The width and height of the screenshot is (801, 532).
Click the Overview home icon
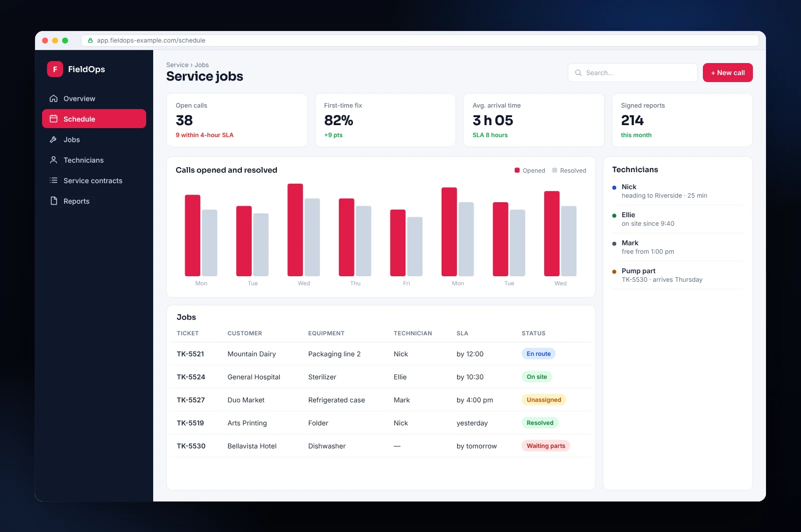coord(54,99)
